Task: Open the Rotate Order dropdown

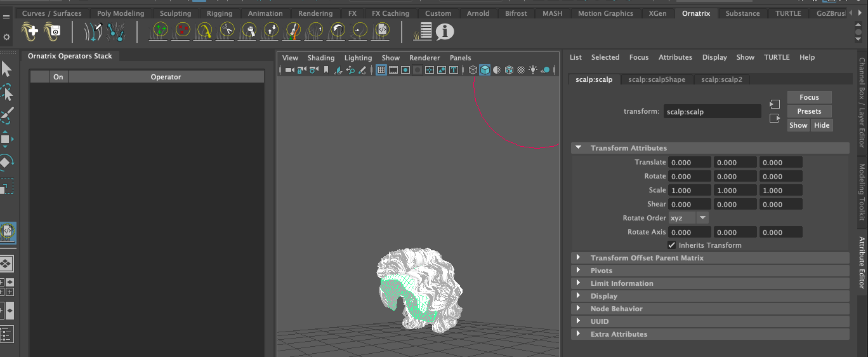Action: 688,218
